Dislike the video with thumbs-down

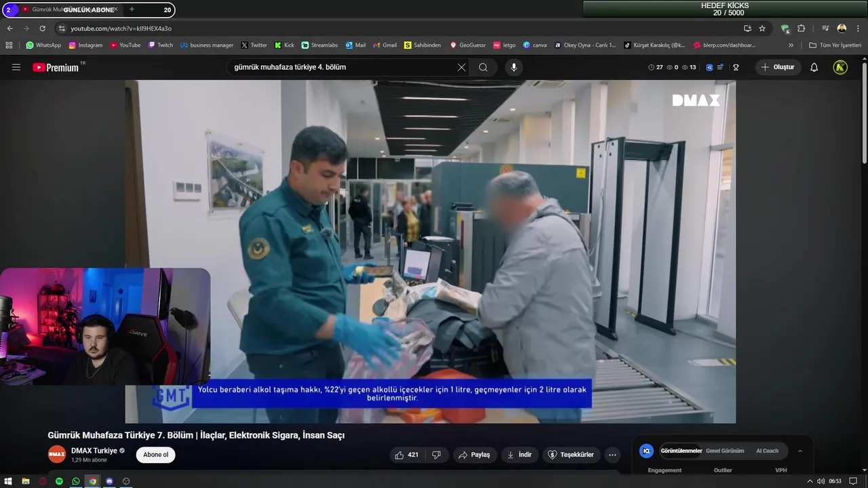click(436, 455)
